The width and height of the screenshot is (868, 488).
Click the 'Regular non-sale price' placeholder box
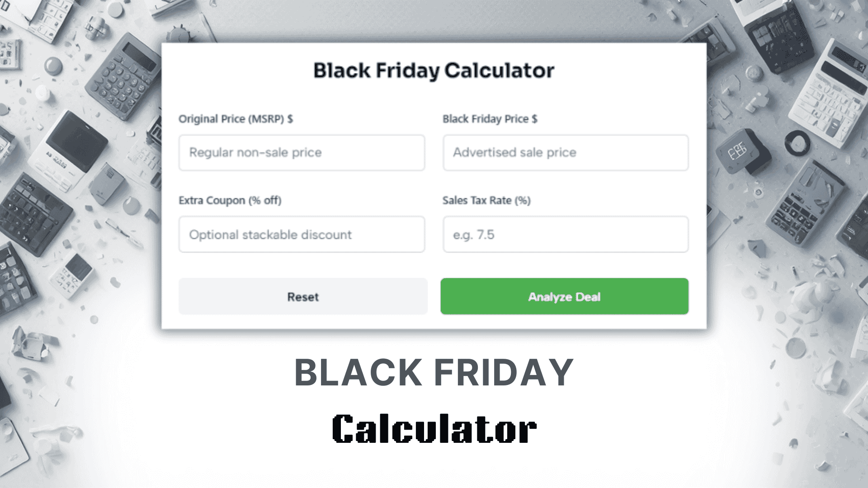[x=302, y=153]
